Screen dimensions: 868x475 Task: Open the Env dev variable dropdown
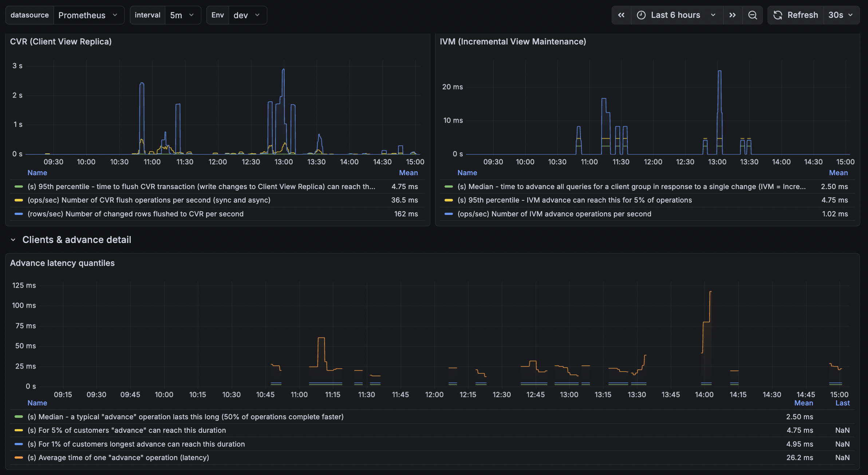point(247,15)
